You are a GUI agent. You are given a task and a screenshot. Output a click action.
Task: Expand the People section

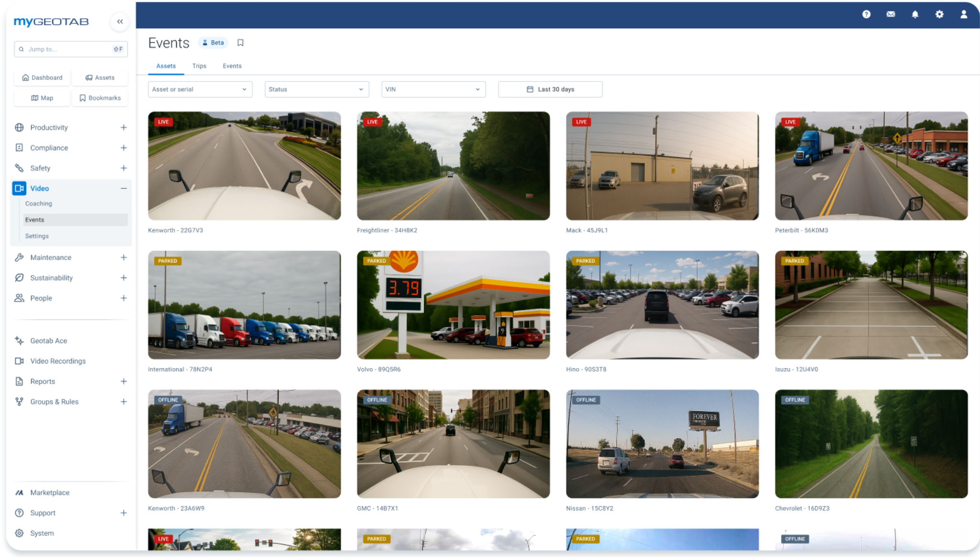(x=123, y=298)
